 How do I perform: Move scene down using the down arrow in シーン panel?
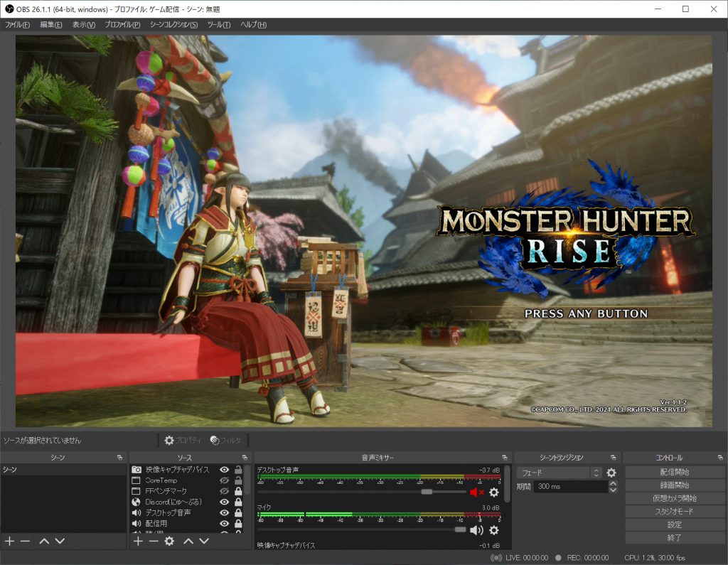(x=60, y=541)
